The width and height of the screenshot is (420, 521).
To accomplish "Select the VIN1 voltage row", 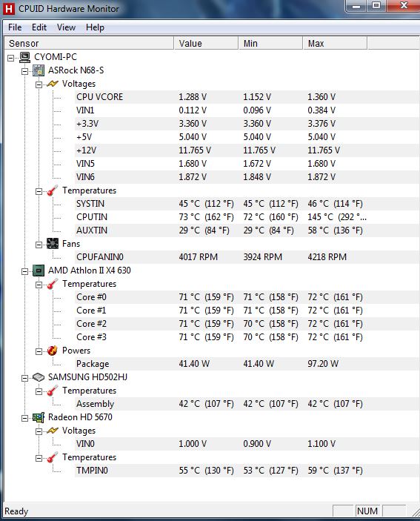I will 247,110.
